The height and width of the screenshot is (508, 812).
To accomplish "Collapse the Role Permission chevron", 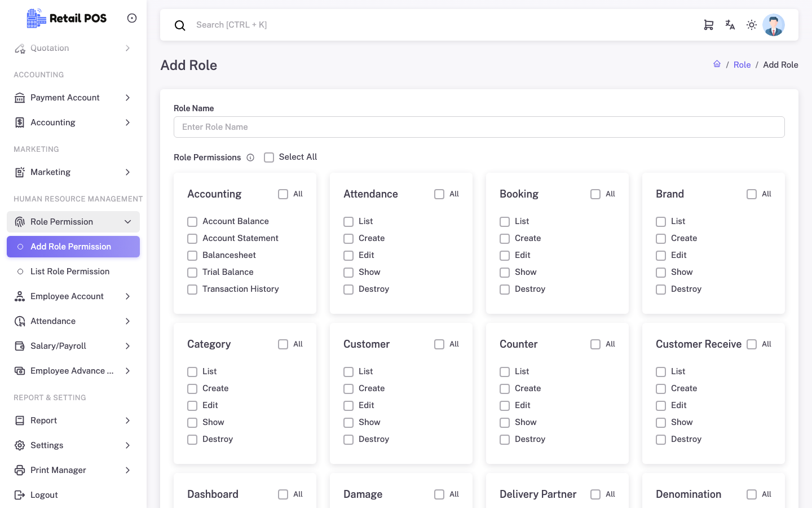I will [128, 222].
